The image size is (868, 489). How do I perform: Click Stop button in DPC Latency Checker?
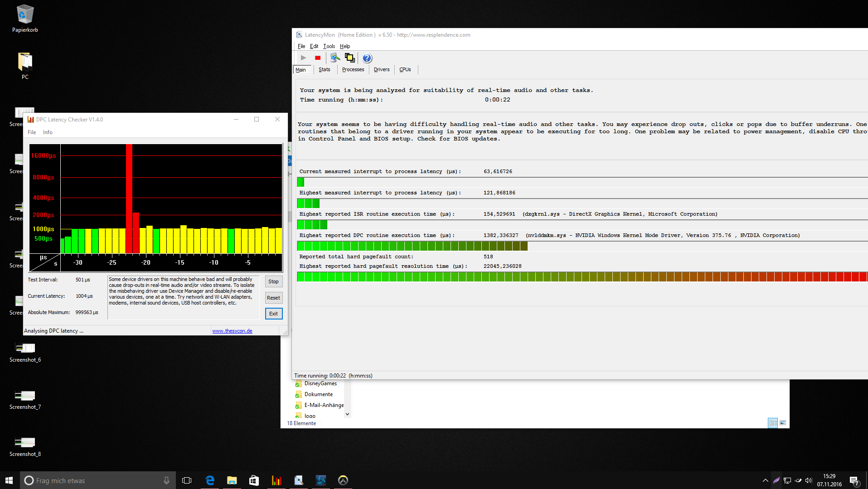point(274,281)
